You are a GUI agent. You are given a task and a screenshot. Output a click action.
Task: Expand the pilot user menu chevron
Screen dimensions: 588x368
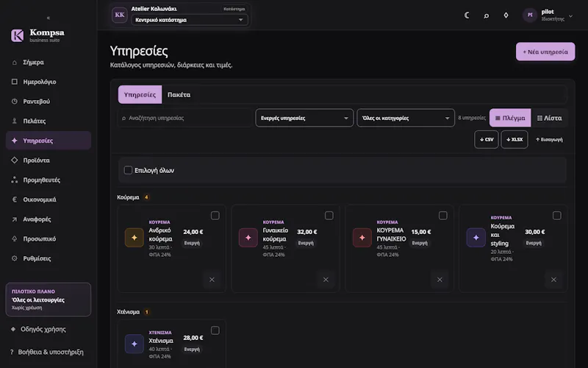pos(571,15)
